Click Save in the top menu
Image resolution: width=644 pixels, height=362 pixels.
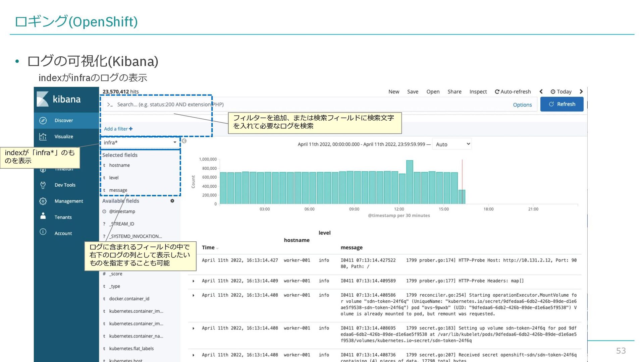pos(413,92)
